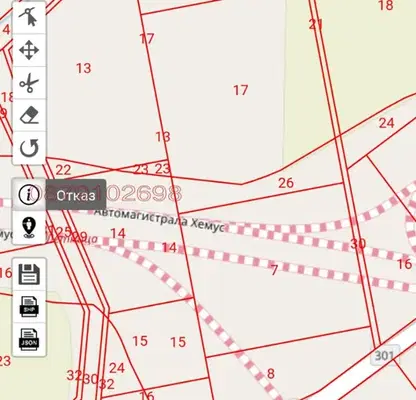Image resolution: width=416 pixels, height=400 pixels.
Task: Pick the eraser tool
Action: point(29,115)
